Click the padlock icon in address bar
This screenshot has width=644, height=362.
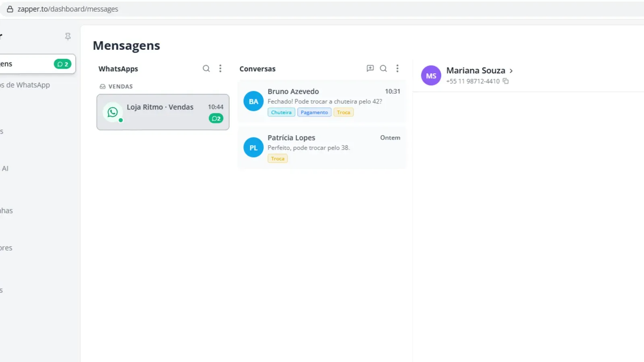point(10,9)
